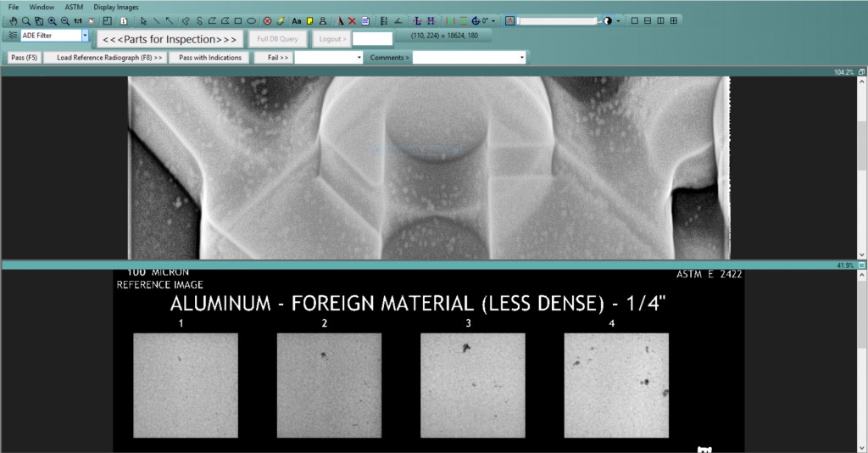Select the ellipse drawing tool

252,20
